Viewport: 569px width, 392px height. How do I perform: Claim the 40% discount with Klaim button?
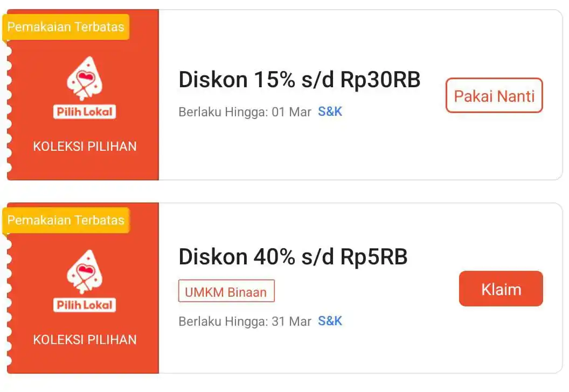click(x=501, y=289)
